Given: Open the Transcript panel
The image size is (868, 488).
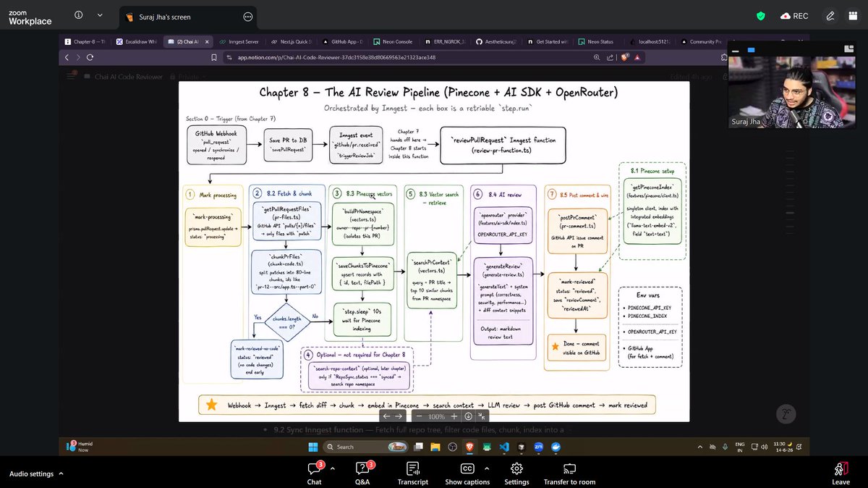Looking at the screenshot, I should pos(412,474).
